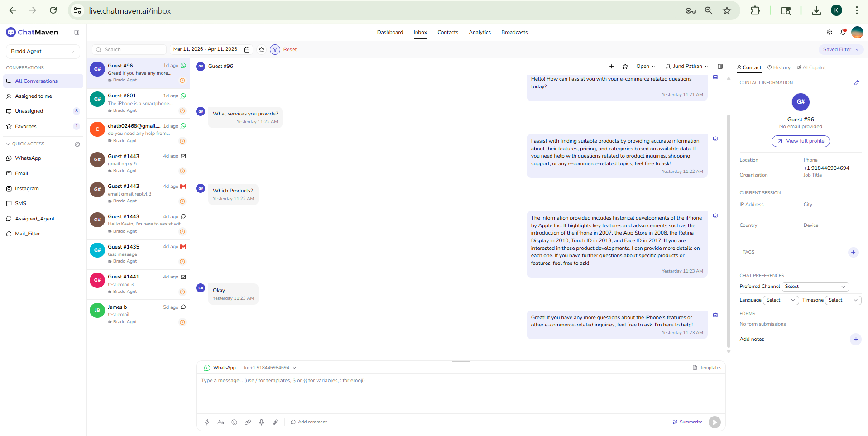Toggle the conversation details panel
The width and height of the screenshot is (868, 436).
tap(720, 66)
